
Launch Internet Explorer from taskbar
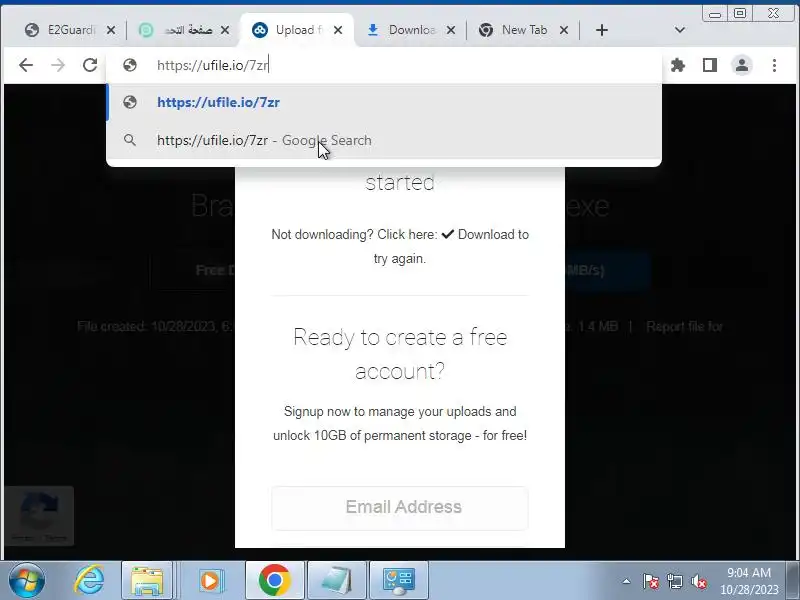(89, 581)
